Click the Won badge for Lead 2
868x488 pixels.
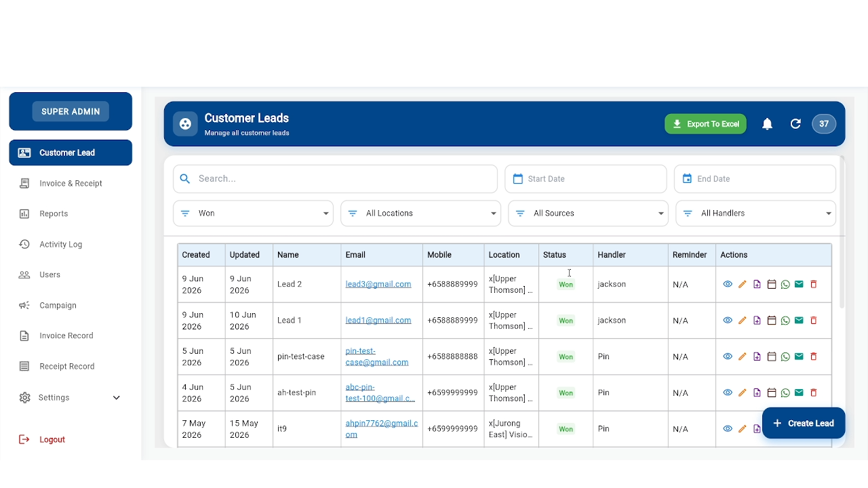click(566, 285)
